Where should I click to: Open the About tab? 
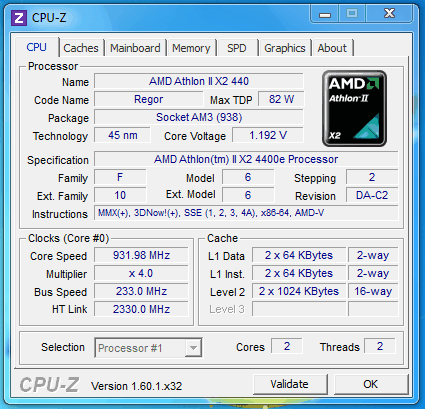tap(332, 48)
